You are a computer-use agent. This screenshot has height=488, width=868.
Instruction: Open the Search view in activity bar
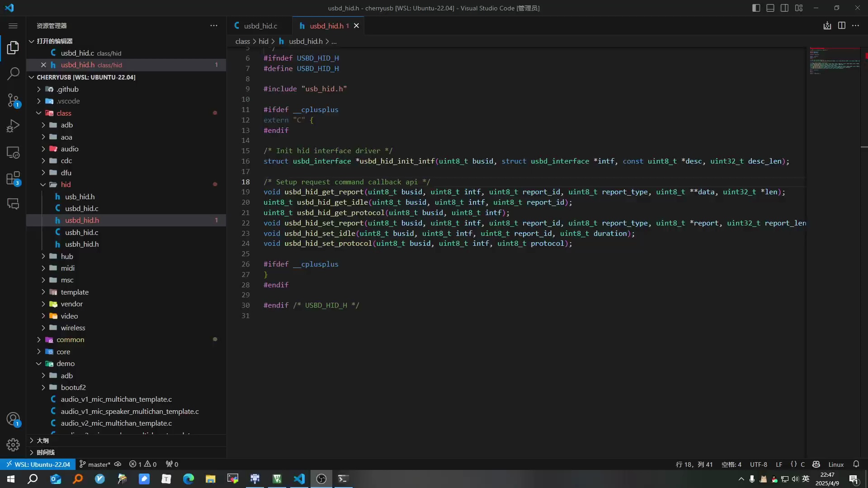[x=13, y=73]
